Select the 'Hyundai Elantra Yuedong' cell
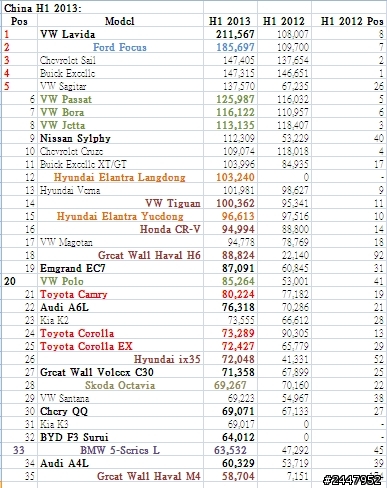The height and width of the screenshot is (488, 387). 120,216
